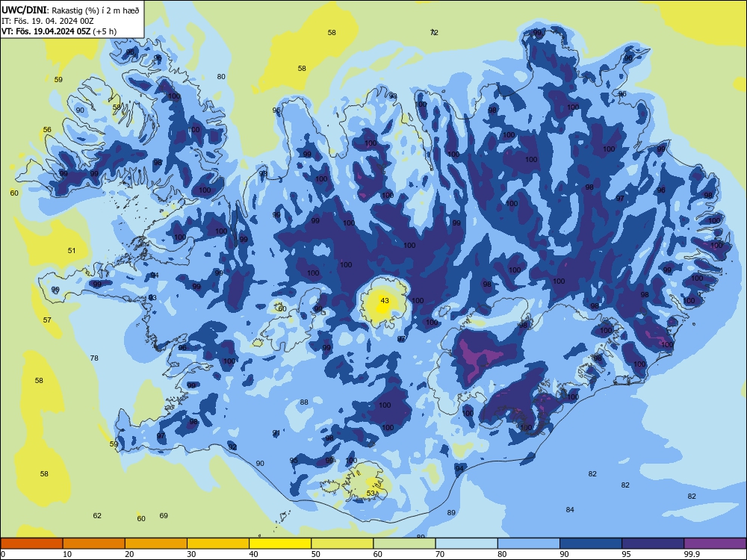Click the 70 tick label on the legend
The width and height of the screenshot is (747, 560).
click(440, 554)
